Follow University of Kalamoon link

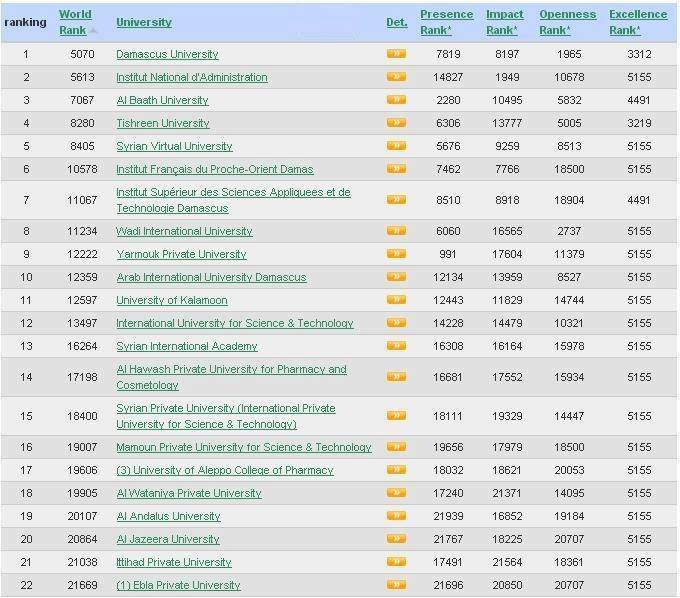pos(172,300)
